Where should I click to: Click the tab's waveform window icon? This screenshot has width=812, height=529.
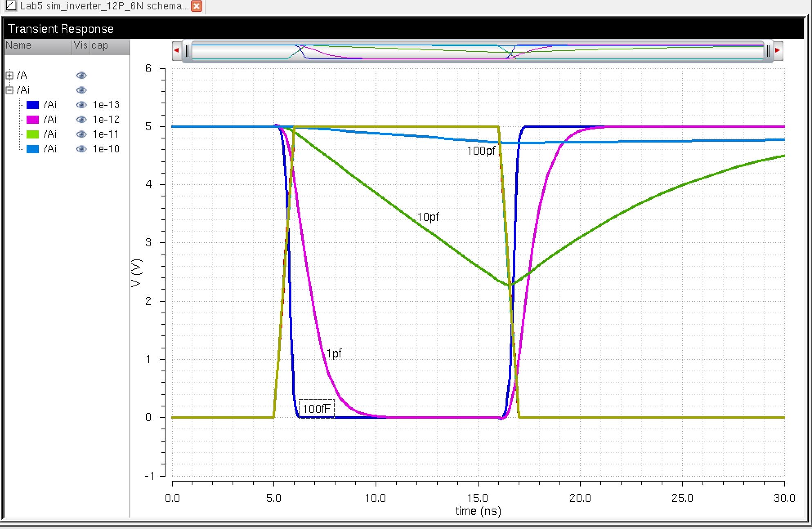tap(11, 6)
